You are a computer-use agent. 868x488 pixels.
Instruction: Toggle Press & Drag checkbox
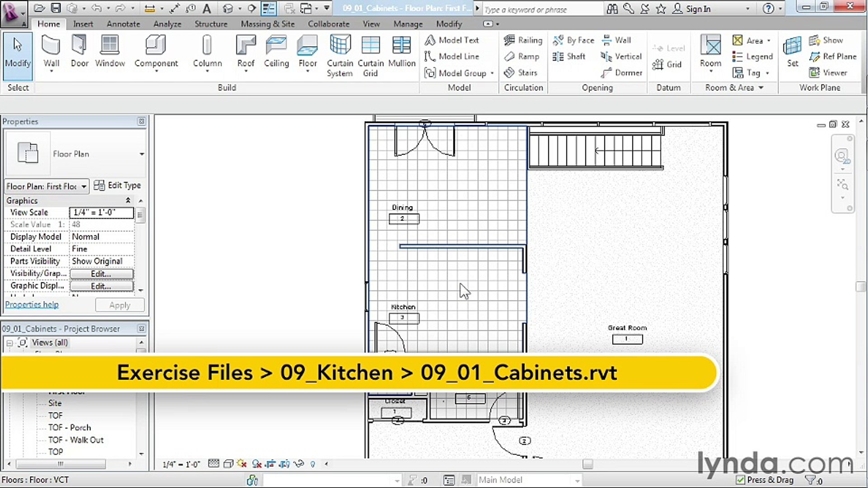[x=741, y=480]
